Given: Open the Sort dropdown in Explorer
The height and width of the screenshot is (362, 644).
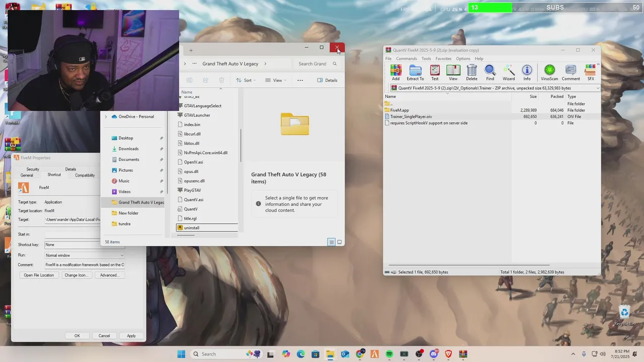Looking at the screenshot, I should click(246, 80).
